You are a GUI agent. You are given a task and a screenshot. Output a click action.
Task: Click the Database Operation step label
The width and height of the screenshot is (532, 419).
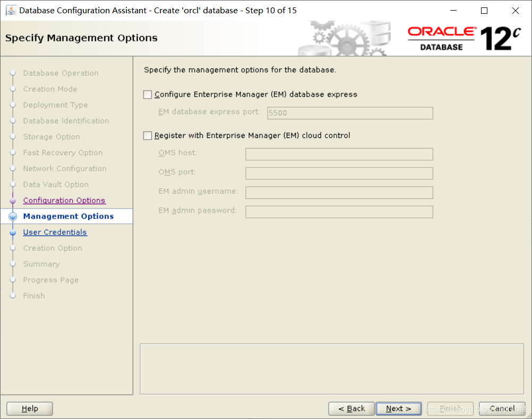click(61, 73)
